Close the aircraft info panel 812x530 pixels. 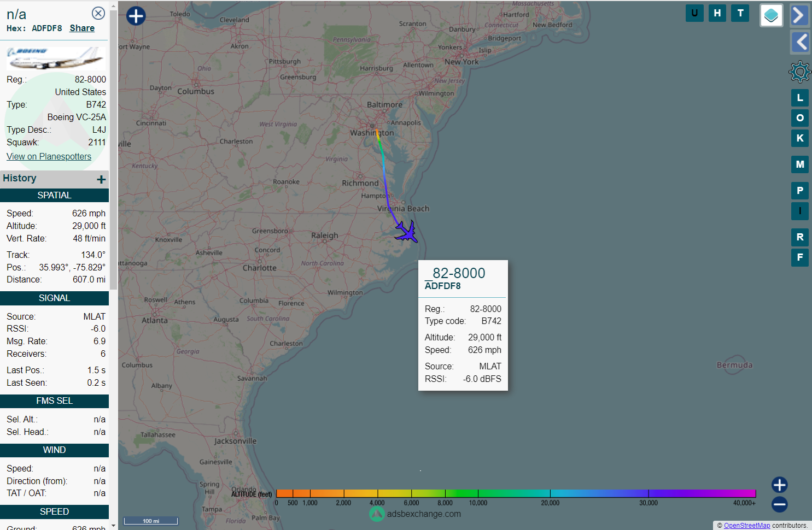point(98,13)
